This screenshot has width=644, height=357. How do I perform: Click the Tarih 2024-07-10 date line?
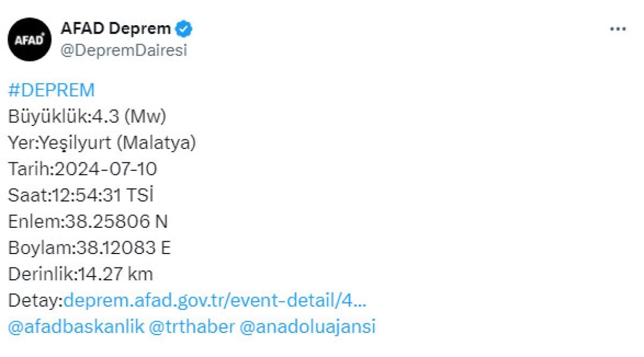tap(83, 169)
